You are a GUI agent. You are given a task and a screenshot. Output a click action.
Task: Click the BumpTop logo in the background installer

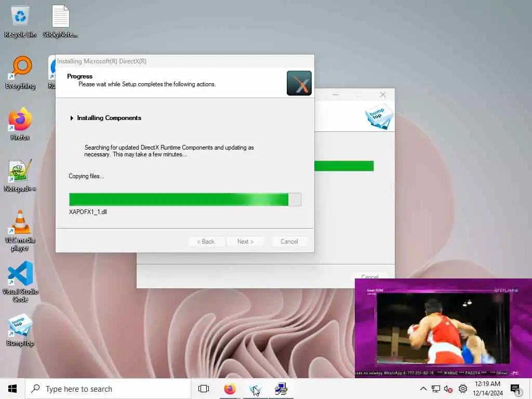[379, 116]
